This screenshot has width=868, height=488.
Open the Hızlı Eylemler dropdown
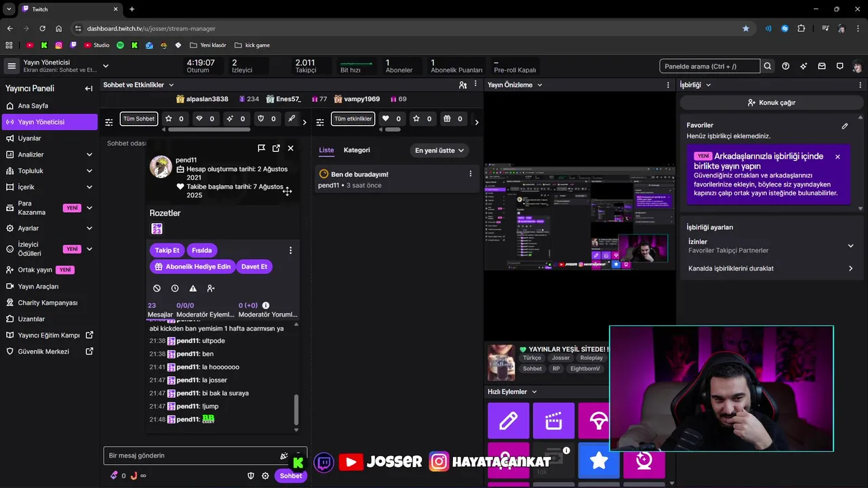pyautogui.click(x=512, y=392)
